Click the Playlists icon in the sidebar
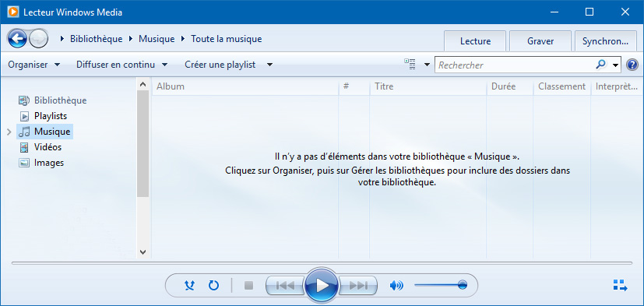This screenshot has width=644, height=306. pos(24,116)
